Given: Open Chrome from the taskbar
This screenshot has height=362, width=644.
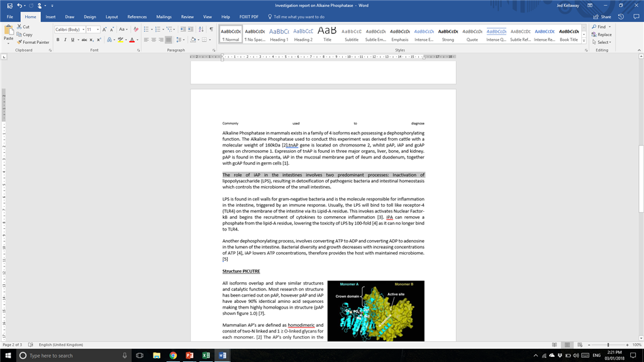Looking at the screenshot, I should pos(173,356).
